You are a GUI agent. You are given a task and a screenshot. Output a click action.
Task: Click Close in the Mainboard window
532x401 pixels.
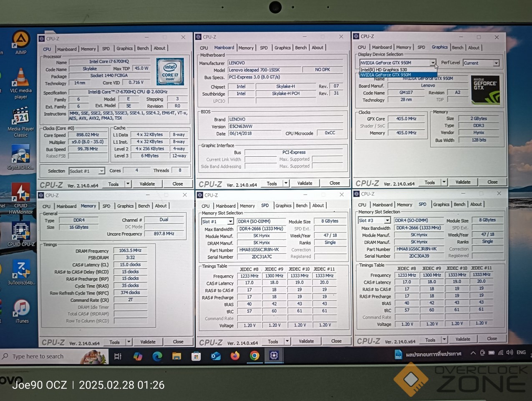coord(335,183)
